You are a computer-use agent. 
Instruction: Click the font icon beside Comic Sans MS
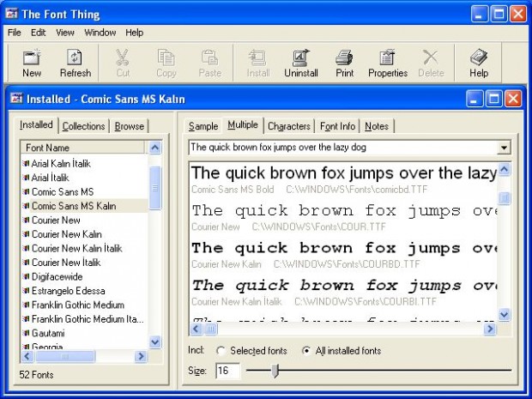point(26,191)
